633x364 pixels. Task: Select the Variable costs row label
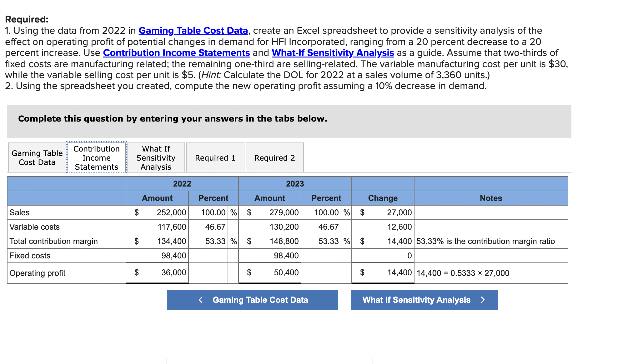point(34,227)
